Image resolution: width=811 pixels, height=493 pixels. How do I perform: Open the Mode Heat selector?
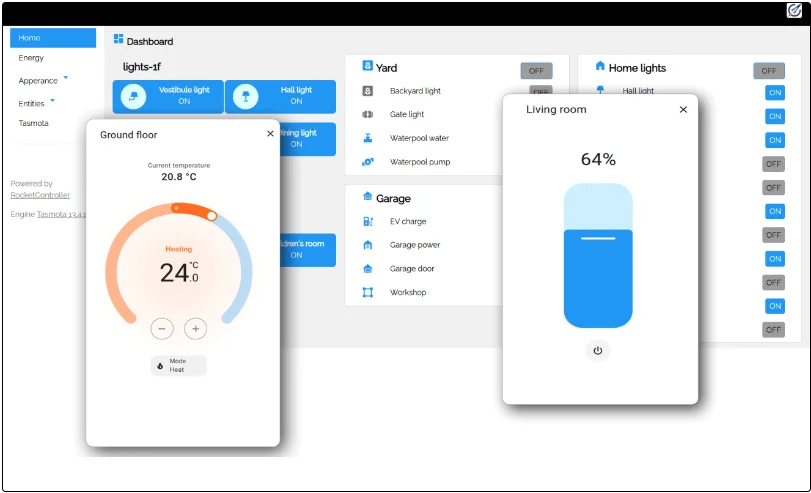click(178, 365)
